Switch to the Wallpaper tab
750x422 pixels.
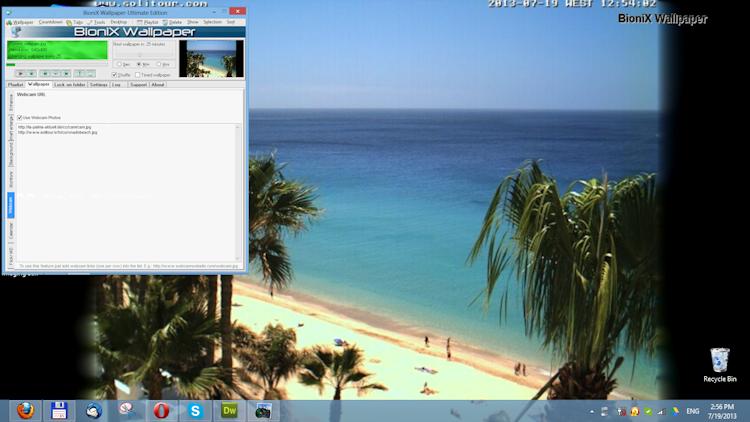(38, 84)
